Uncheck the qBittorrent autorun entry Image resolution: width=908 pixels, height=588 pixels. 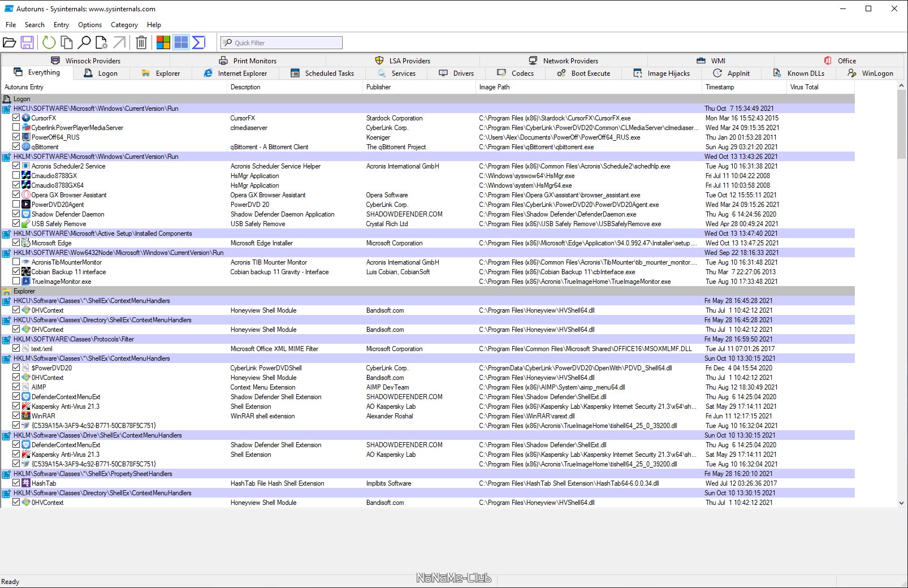pyautogui.click(x=16, y=147)
